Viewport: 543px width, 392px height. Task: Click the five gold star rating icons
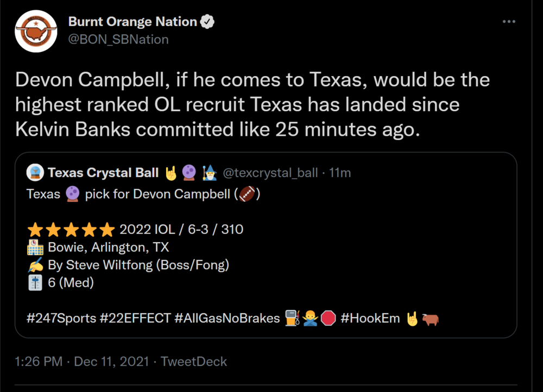[71, 229]
